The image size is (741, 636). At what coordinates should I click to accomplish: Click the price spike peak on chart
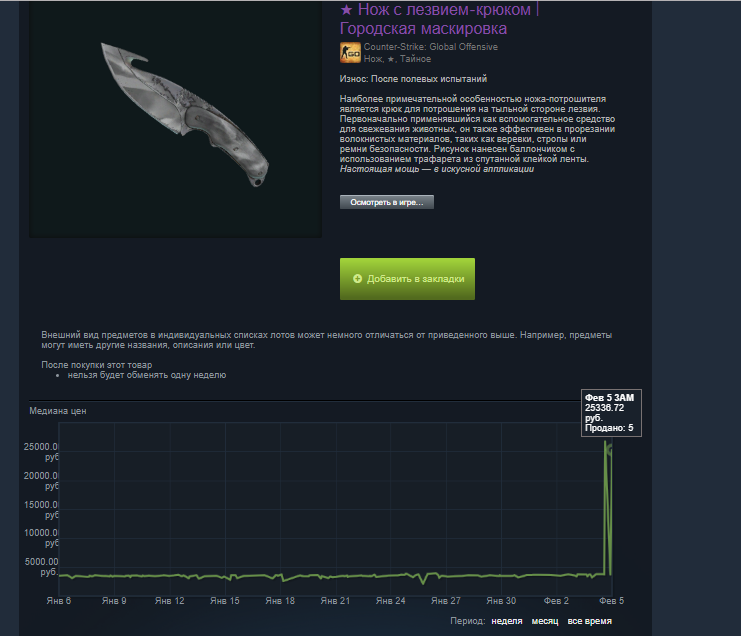[x=605, y=442]
